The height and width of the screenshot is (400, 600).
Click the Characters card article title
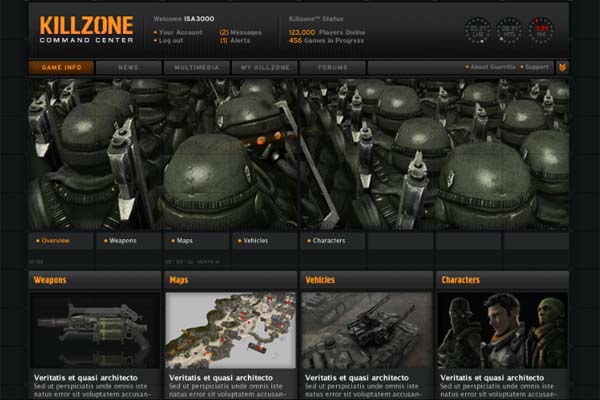[492, 378]
